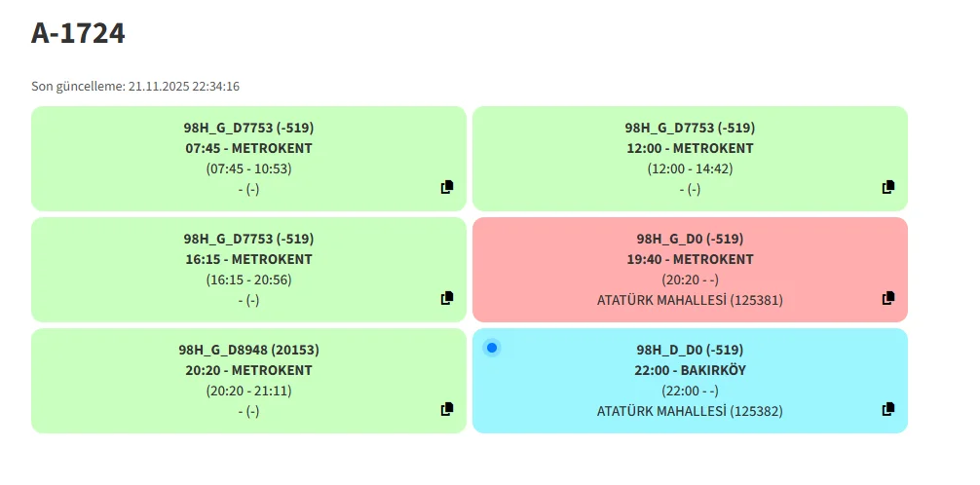This screenshot has width=980, height=485.
Task: Click the (07:45 - 10:53) time range
Action: (248, 168)
